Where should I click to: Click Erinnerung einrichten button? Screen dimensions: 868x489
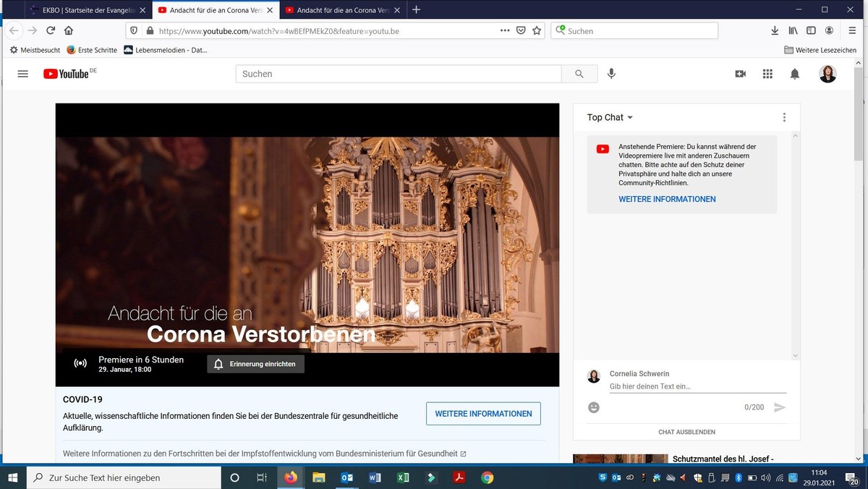[x=256, y=364]
